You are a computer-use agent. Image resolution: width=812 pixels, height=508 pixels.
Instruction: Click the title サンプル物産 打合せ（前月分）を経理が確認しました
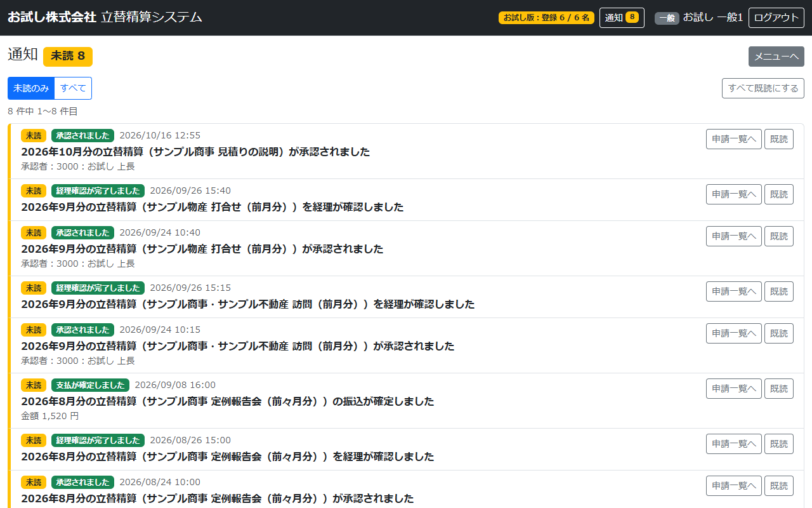coord(213,207)
